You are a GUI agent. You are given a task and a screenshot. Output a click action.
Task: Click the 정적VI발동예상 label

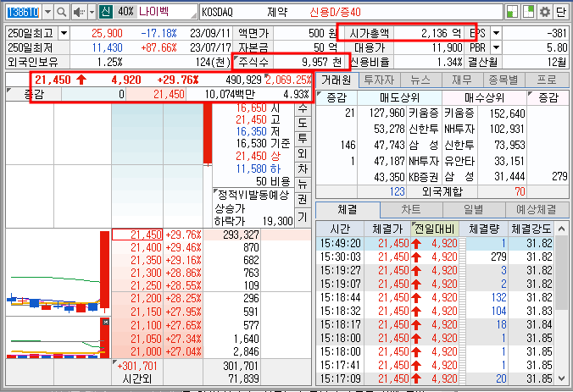[x=253, y=195]
